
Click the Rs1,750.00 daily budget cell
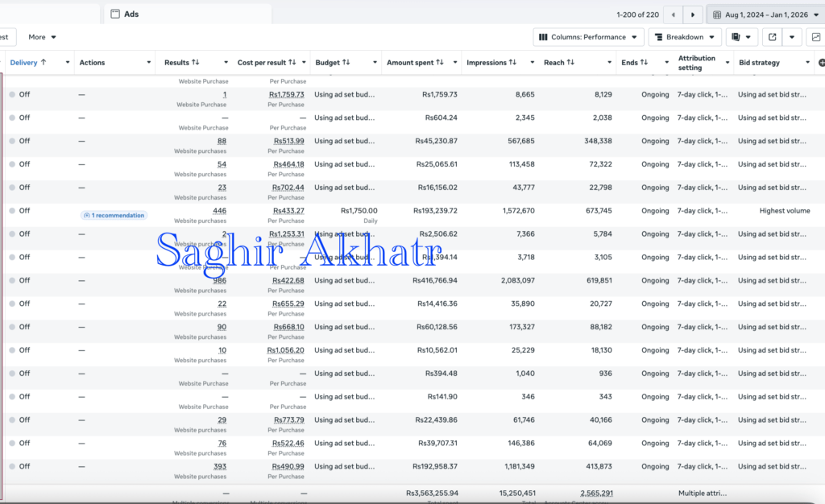[x=359, y=211]
